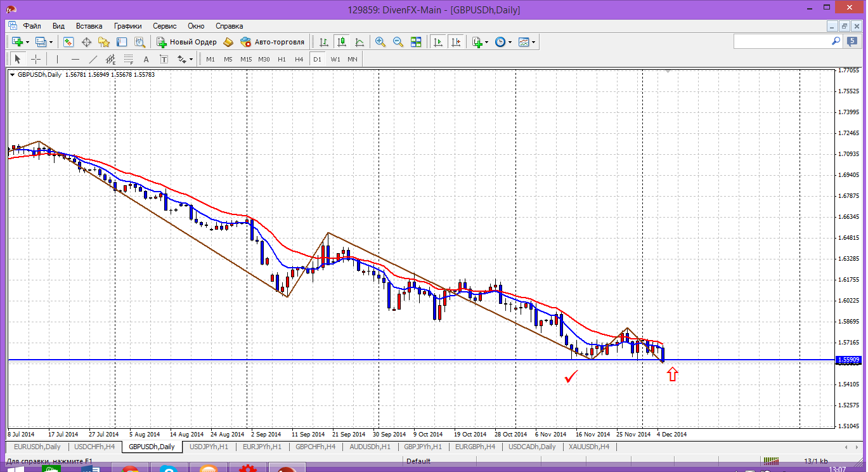Screen dimensions: 868x472
Task: Switch to the XAUUSDh,H4 chart tab
Action: (x=589, y=447)
